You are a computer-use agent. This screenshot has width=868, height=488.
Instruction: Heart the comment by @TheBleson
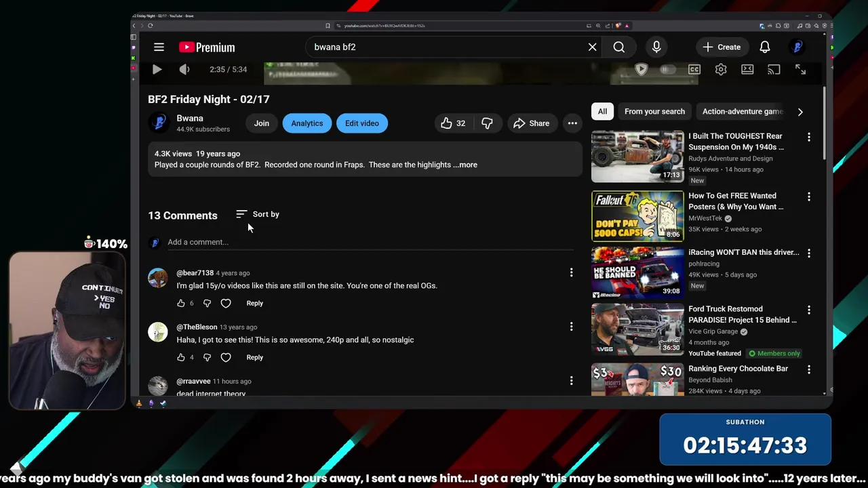point(226,357)
